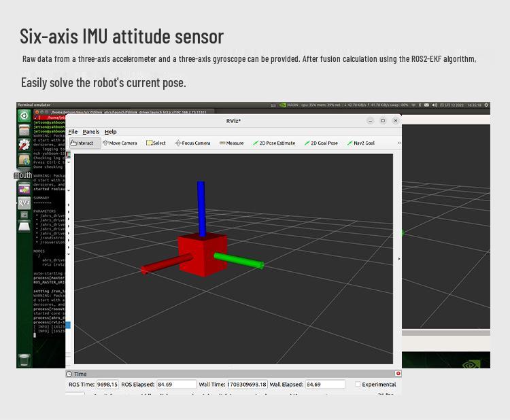Click the green Y axis of IMU marker
This screenshot has width=510, height=420.
[x=239, y=261]
